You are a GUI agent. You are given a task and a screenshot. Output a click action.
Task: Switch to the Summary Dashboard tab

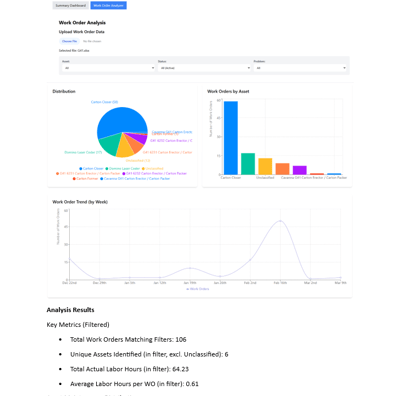[x=71, y=6]
